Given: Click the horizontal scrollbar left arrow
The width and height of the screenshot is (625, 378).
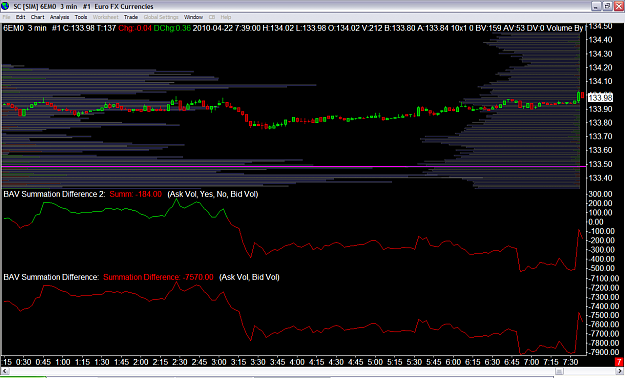Looking at the screenshot, I should pos(5,372).
